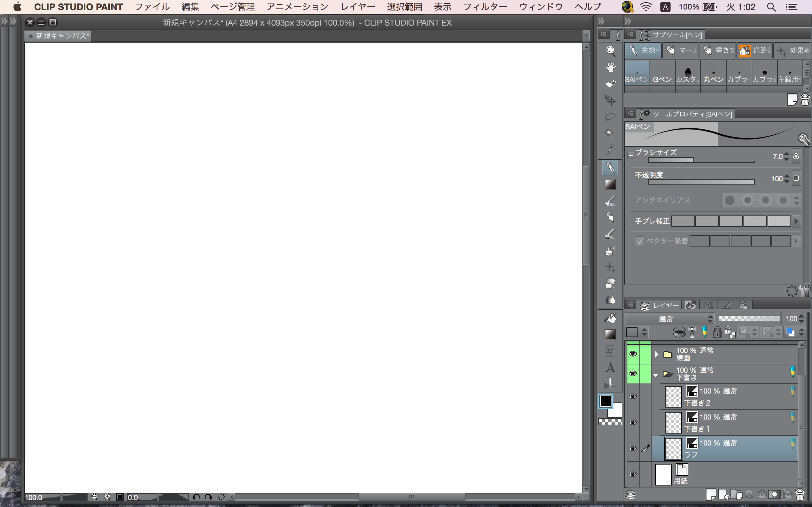Screen dimensions: 812x507
Task: Hide the 下書き 2 layer
Action: click(x=633, y=397)
